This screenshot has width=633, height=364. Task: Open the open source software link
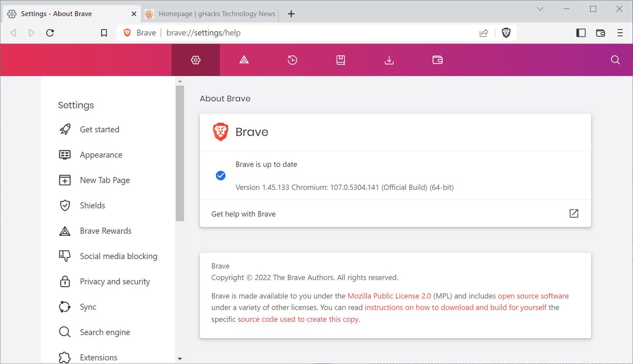[x=533, y=296]
